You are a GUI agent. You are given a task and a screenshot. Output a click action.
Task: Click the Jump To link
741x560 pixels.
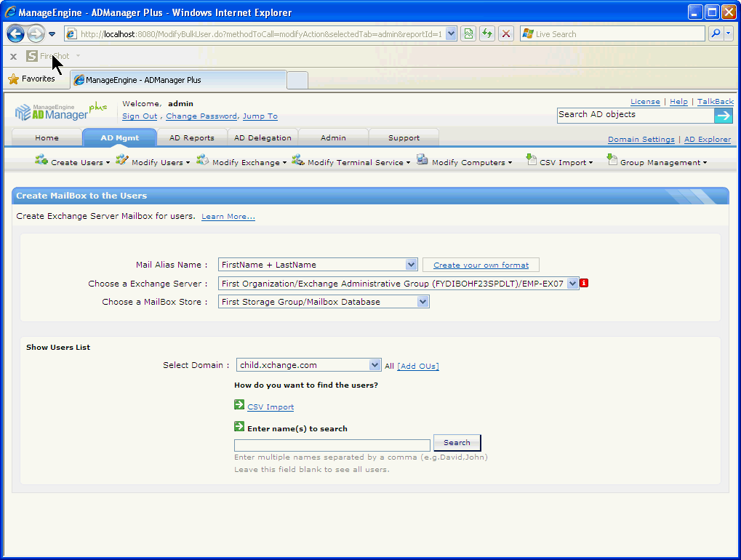pyautogui.click(x=260, y=116)
